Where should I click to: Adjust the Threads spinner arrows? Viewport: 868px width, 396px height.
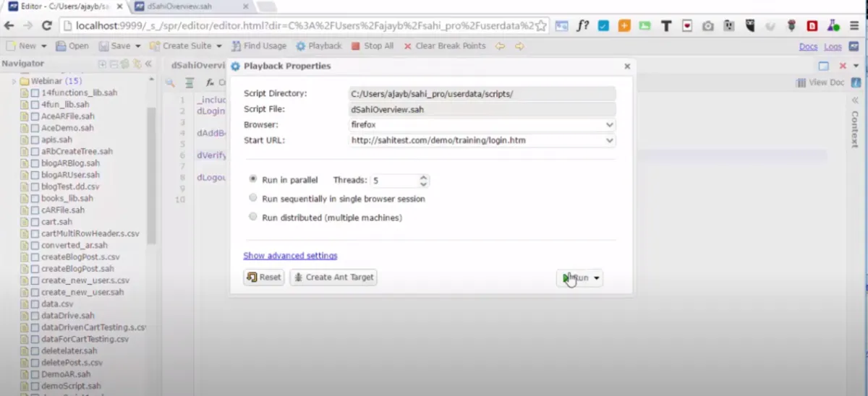point(424,180)
